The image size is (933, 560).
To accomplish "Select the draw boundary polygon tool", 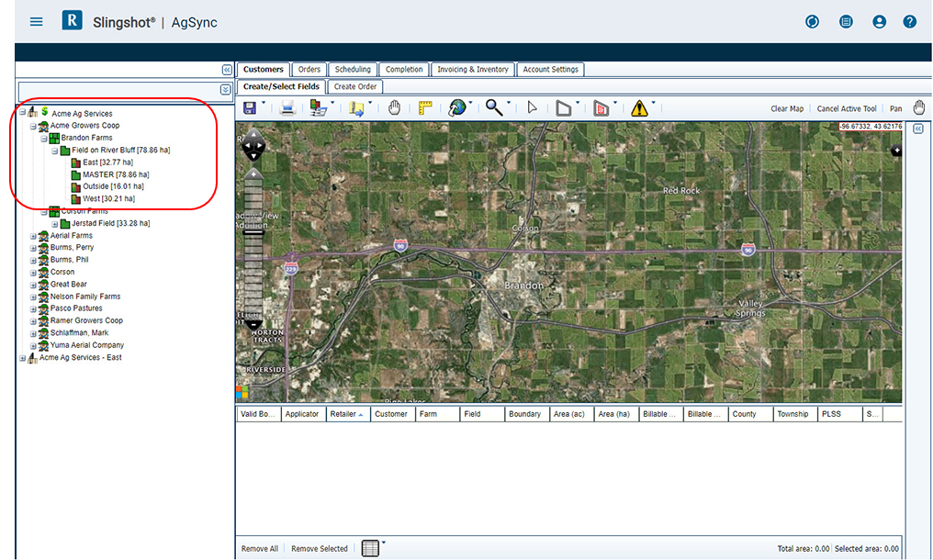I will pyautogui.click(x=563, y=107).
